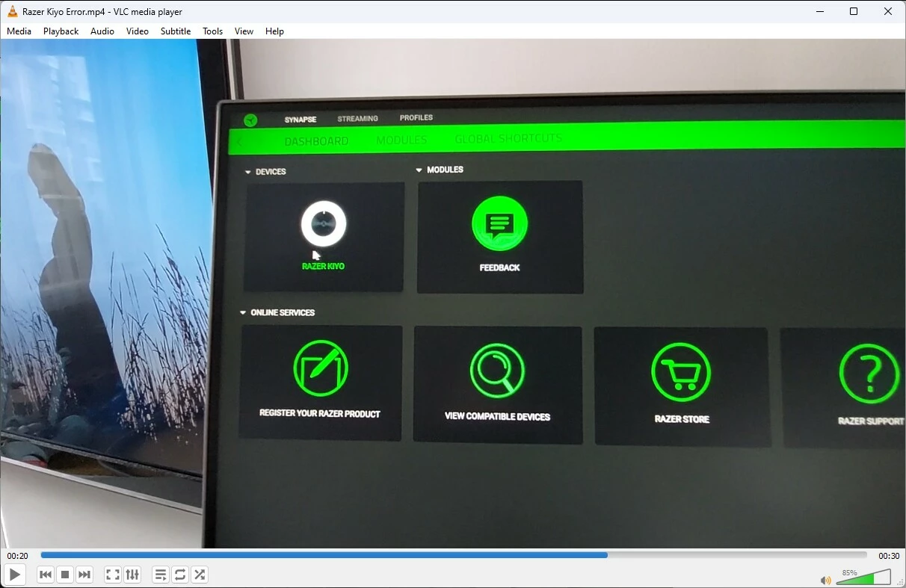Stop playback with the Stop button
The height and width of the screenshot is (588, 906).
point(65,575)
